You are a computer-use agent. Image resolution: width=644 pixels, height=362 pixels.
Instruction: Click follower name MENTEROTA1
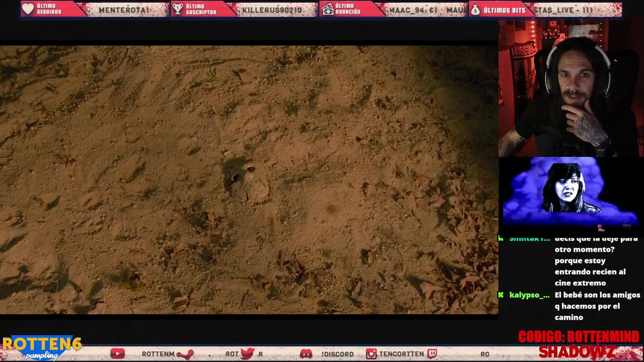124,10
